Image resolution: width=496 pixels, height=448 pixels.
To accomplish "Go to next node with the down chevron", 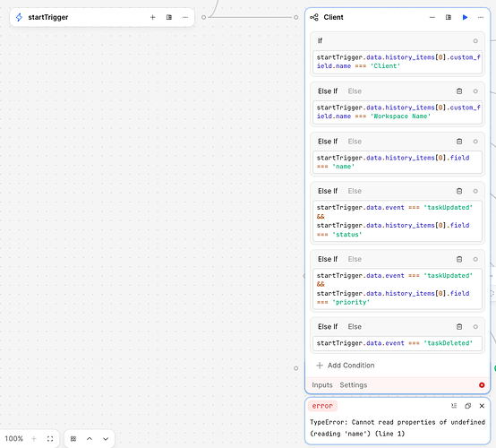I will pos(106,438).
